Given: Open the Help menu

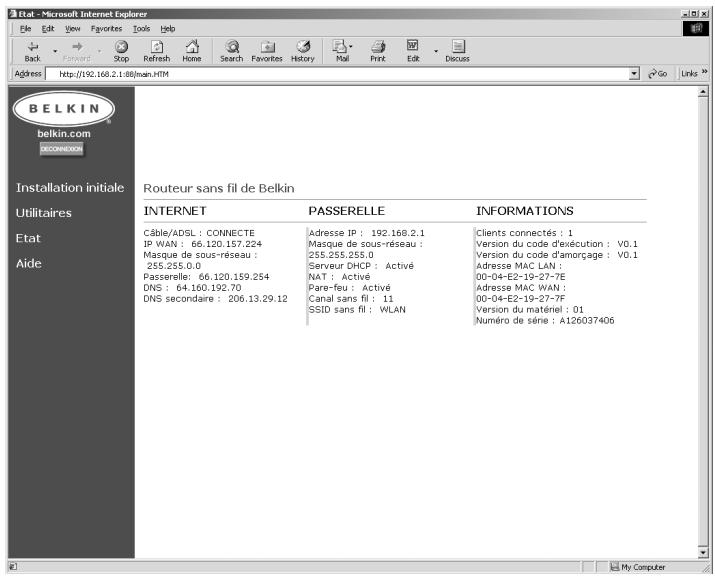Looking at the screenshot, I should pyautogui.click(x=168, y=29).
